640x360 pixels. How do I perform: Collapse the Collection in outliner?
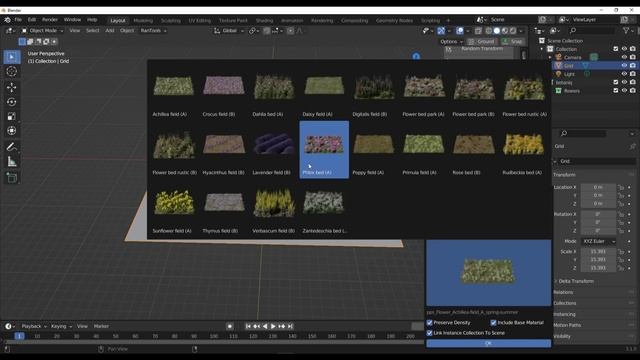pos(542,49)
